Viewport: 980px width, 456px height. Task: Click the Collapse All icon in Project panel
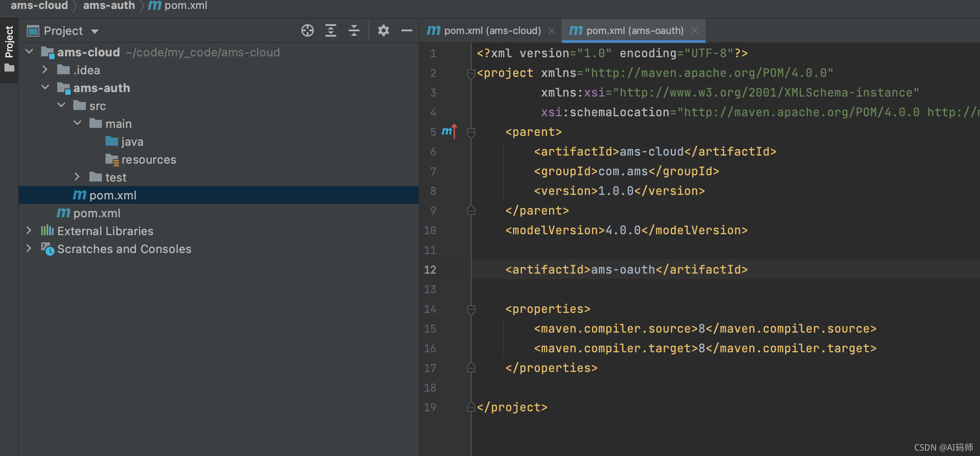tap(354, 30)
